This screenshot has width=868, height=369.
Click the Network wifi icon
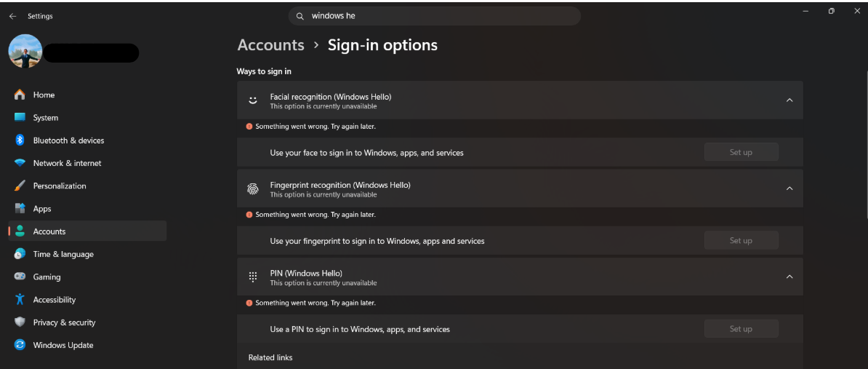click(x=20, y=163)
